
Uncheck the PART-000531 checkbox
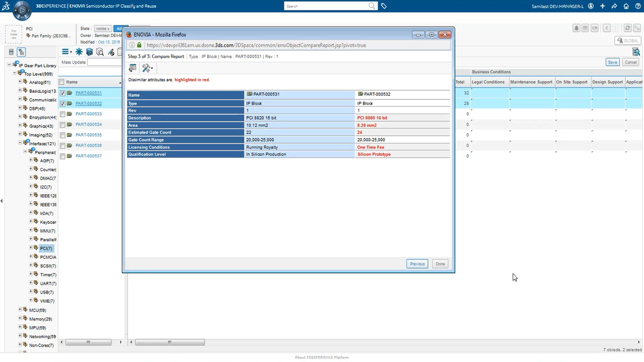pyautogui.click(x=62, y=93)
